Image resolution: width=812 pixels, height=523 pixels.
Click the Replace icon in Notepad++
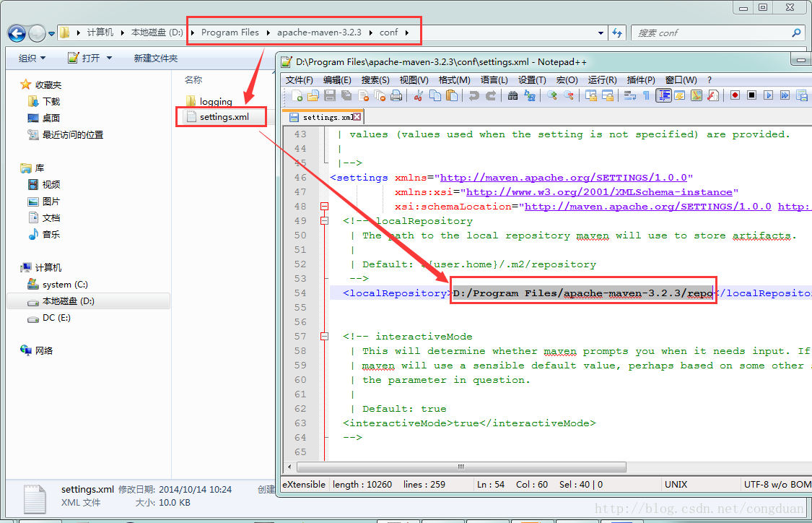[x=529, y=95]
